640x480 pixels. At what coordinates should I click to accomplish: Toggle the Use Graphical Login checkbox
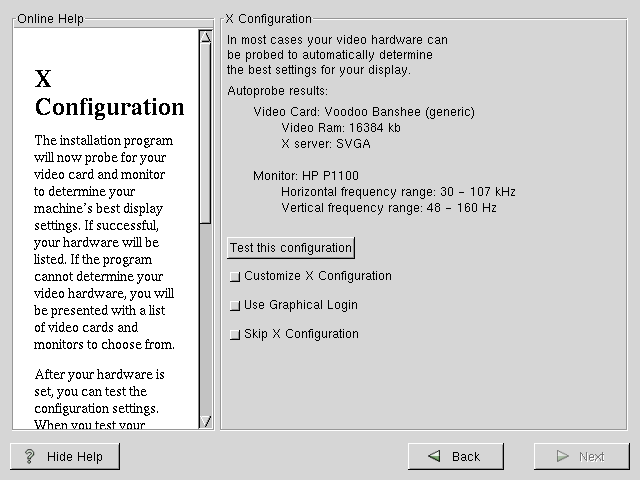coord(235,306)
